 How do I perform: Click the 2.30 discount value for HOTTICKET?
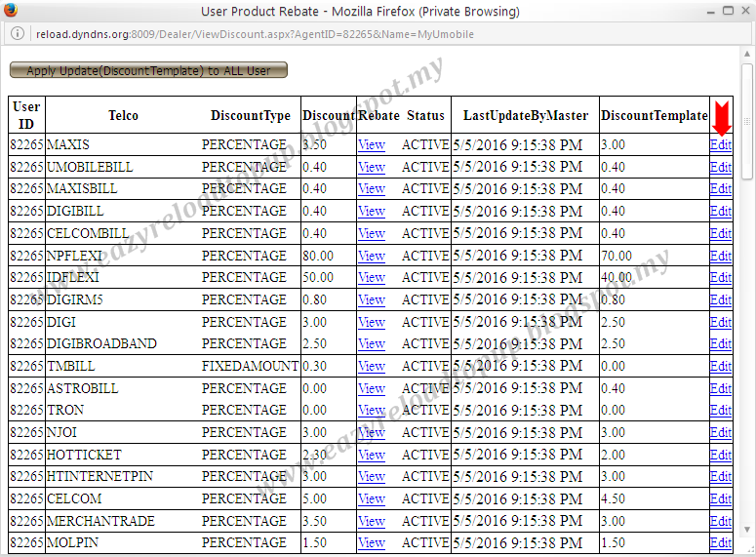point(314,455)
